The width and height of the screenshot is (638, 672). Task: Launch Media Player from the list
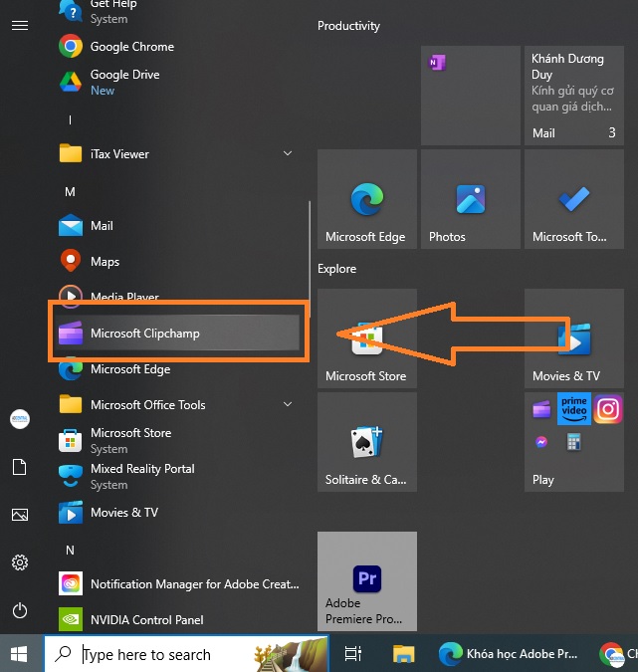click(x=123, y=297)
